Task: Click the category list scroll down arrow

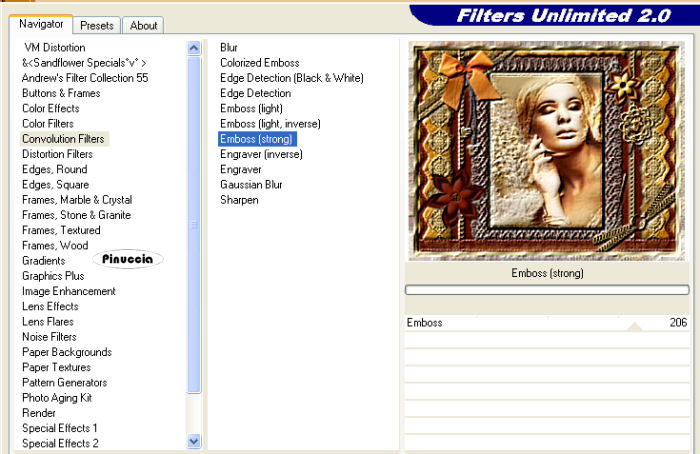Action: click(x=194, y=442)
